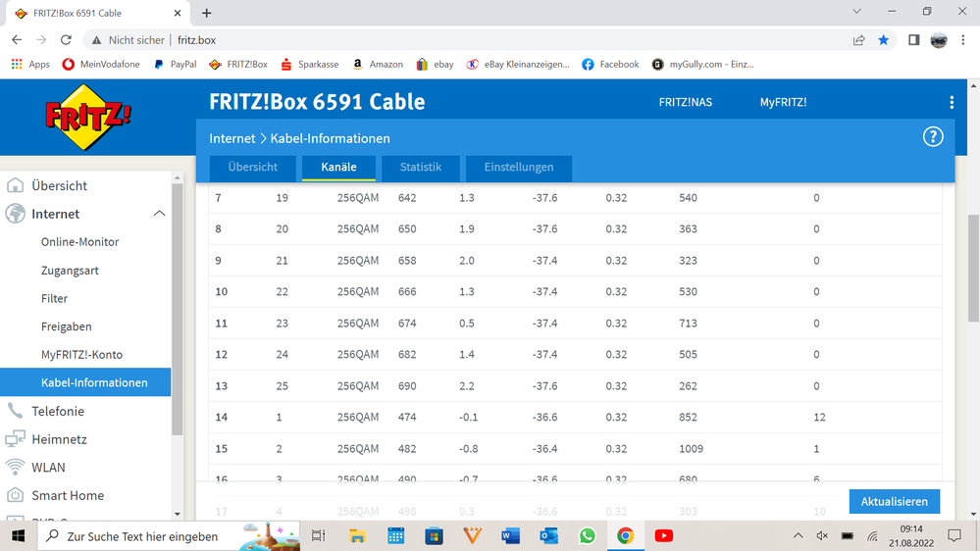Screen dimensions: 980x551
Task: Open PayPal bookmark
Action: pyautogui.click(x=176, y=64)
